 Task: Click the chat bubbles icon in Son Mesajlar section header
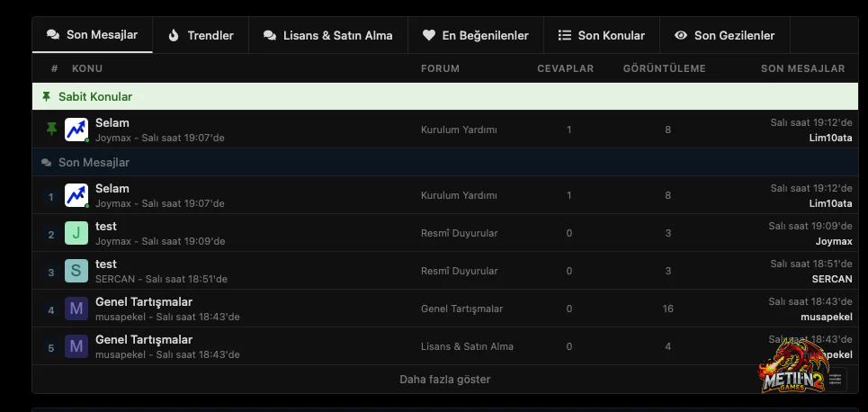[47, 163]
